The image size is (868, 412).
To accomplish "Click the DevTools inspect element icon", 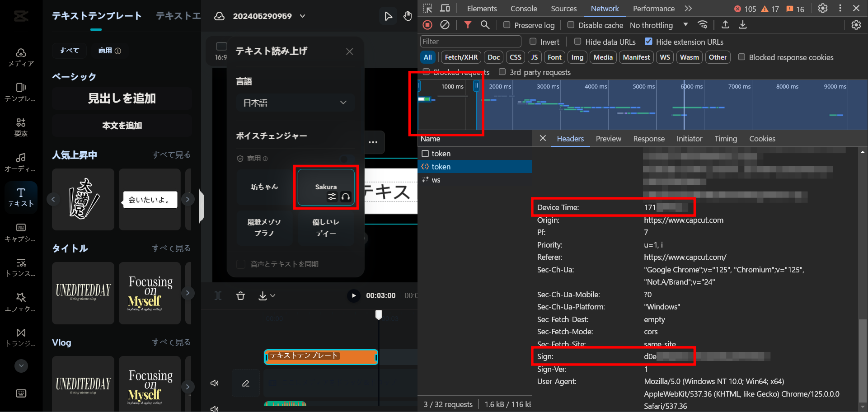I will click(427, 8).
